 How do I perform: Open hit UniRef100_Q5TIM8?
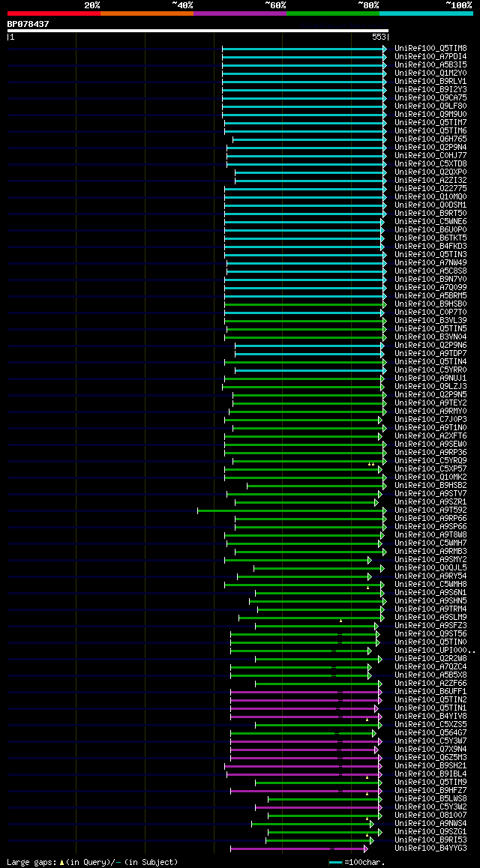pos(430,49)
